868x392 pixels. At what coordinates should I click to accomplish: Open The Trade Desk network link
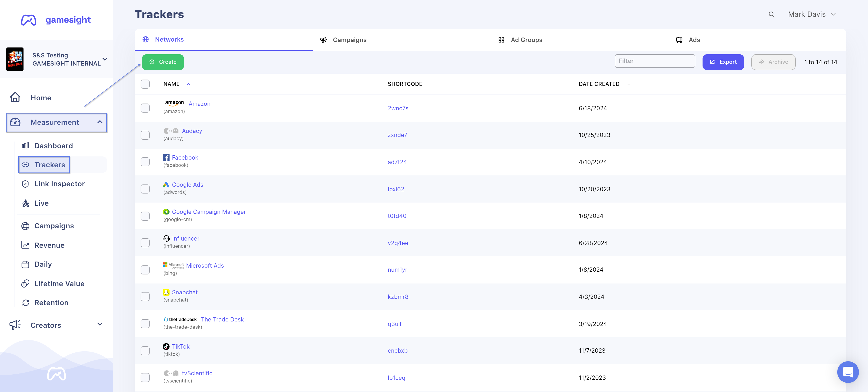tap(222, 319)
